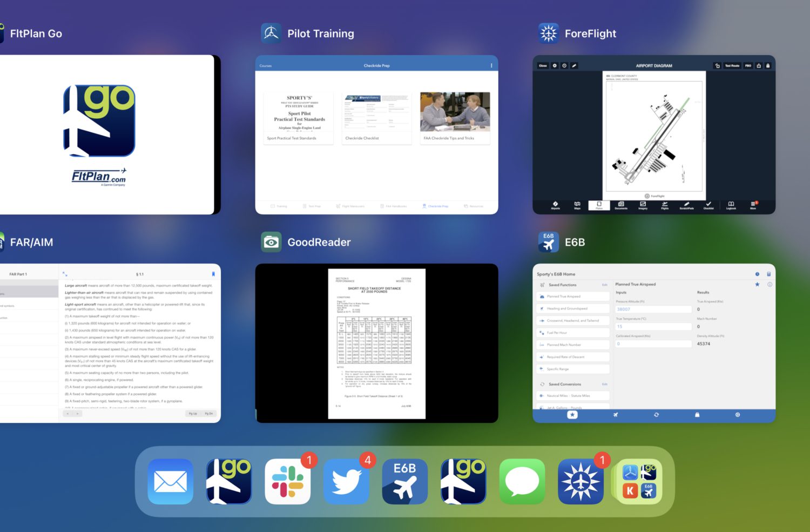Open the overflow menu in Checkride Prep
This screenshot has width=810, height=532.
[491, 65]
